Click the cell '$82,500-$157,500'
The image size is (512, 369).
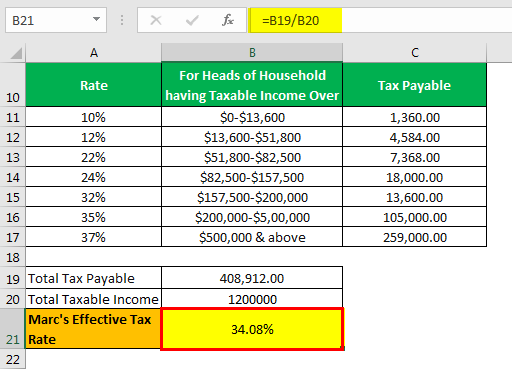tap(252, 177)
